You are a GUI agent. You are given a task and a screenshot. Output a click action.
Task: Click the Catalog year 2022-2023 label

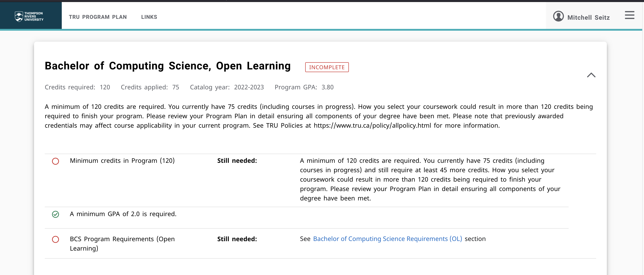(x=227, y=87)
